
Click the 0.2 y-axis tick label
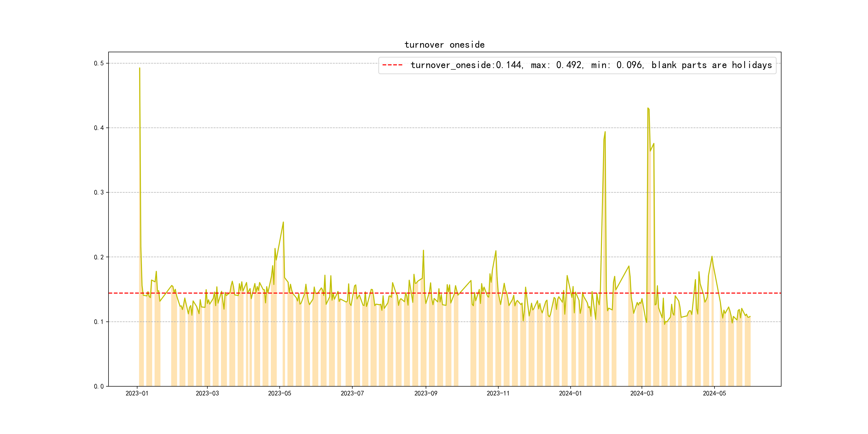(x=99, y=257)
